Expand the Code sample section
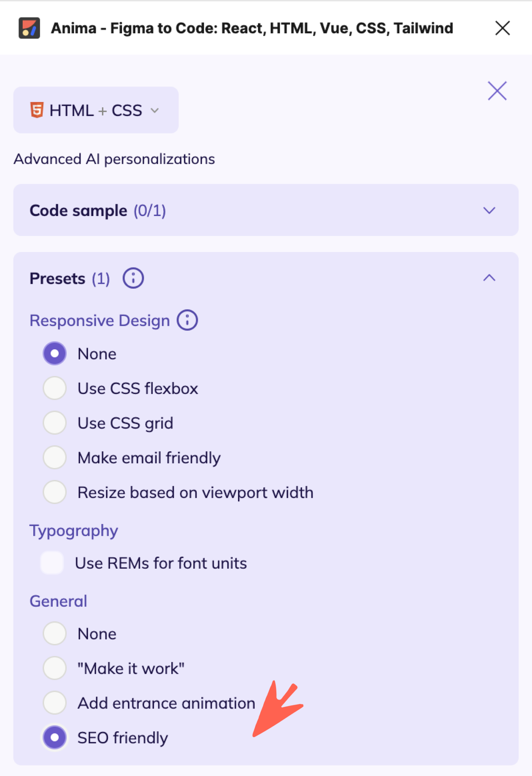Screen dimensions: 532x776 pos(489,211)
